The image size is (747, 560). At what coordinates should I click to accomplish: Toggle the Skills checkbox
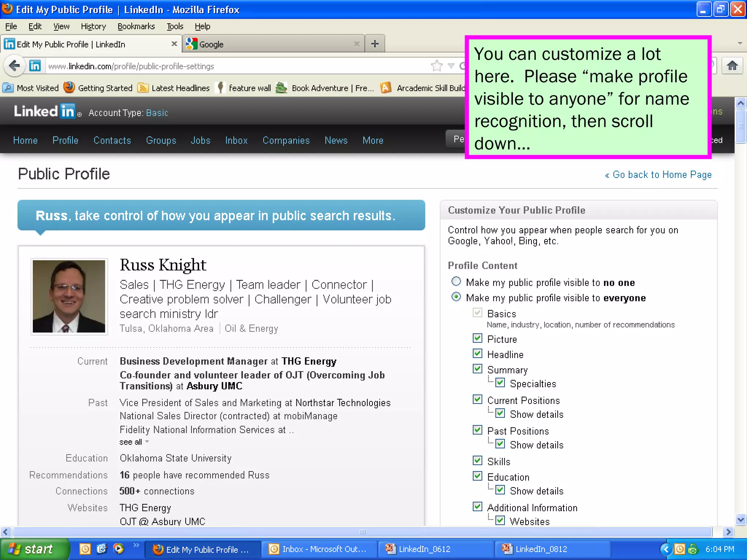tap(477, 461)
